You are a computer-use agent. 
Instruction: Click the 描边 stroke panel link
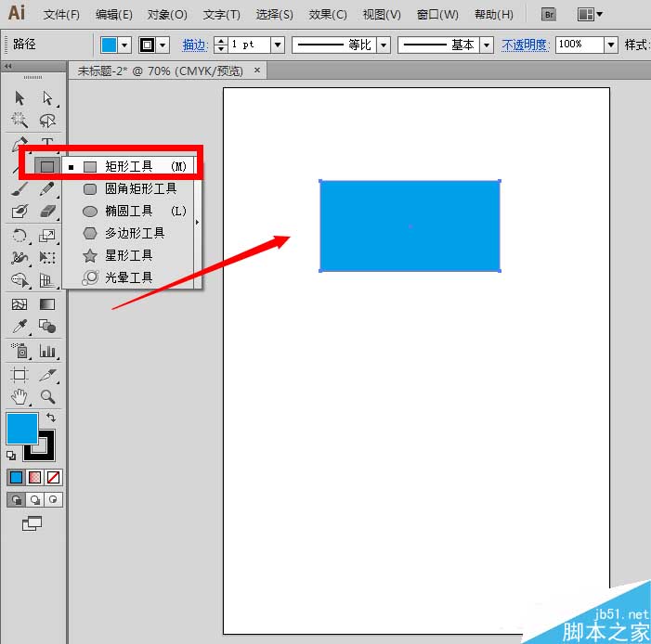click(x=194, y=45)
